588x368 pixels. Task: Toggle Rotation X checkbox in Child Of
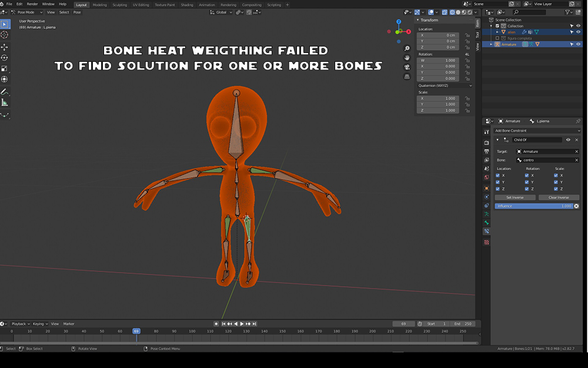click(x=526, y=175)
